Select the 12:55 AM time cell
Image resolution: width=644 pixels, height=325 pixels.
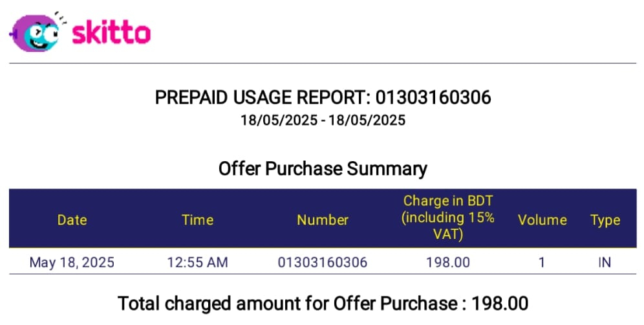coord(198,262)
